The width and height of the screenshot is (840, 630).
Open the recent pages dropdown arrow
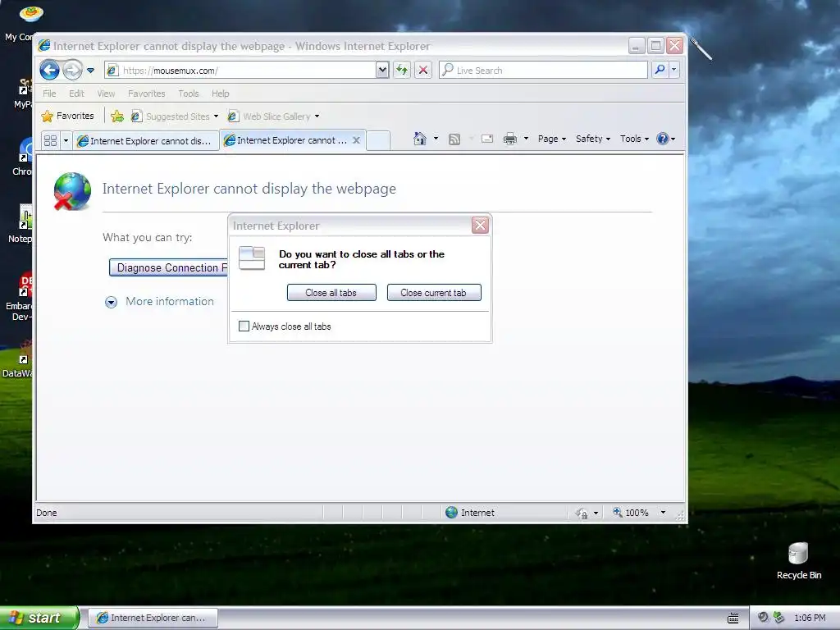[x=90, y=71]
